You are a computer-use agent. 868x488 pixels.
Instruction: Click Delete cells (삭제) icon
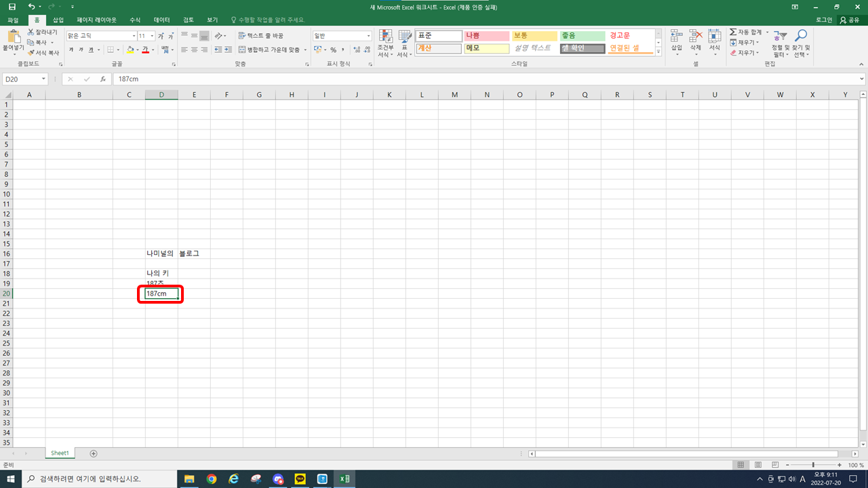click(x=696, y=41)
